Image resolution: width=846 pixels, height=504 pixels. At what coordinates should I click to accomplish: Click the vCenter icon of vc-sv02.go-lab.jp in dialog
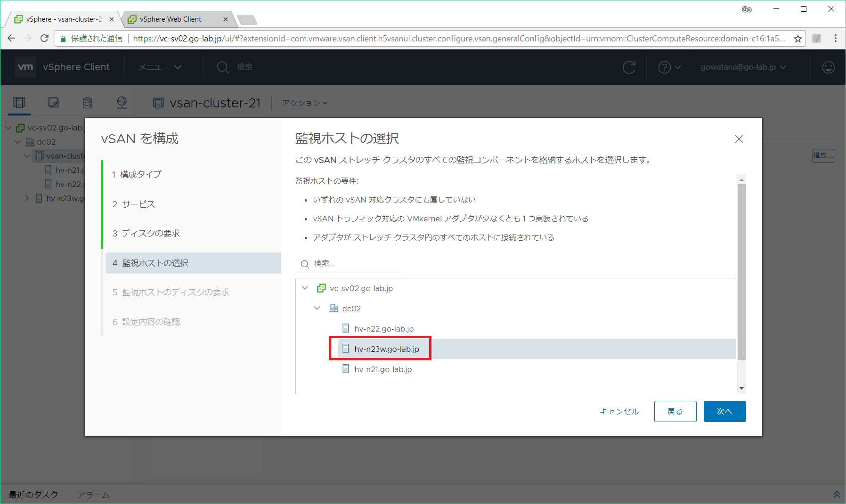(321, 288)
